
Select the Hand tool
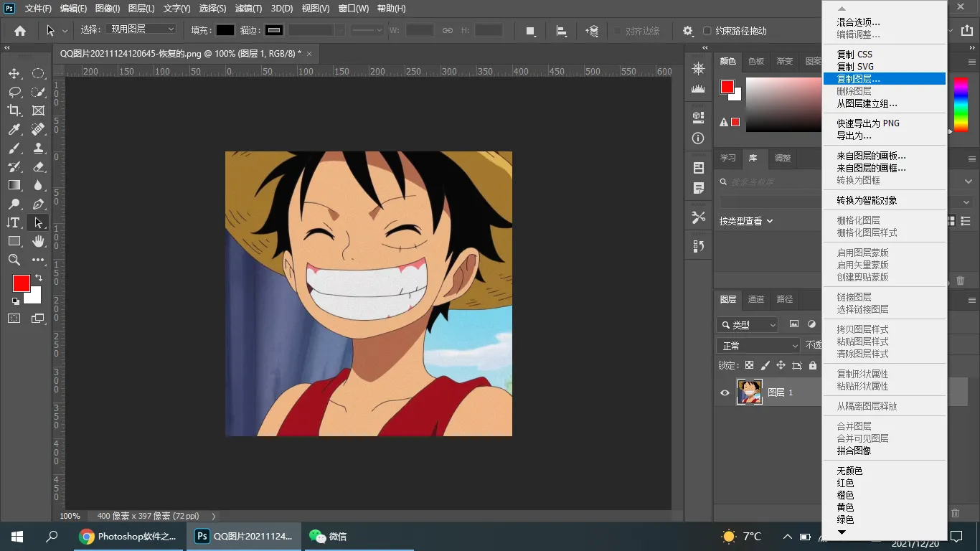point(38,241)
